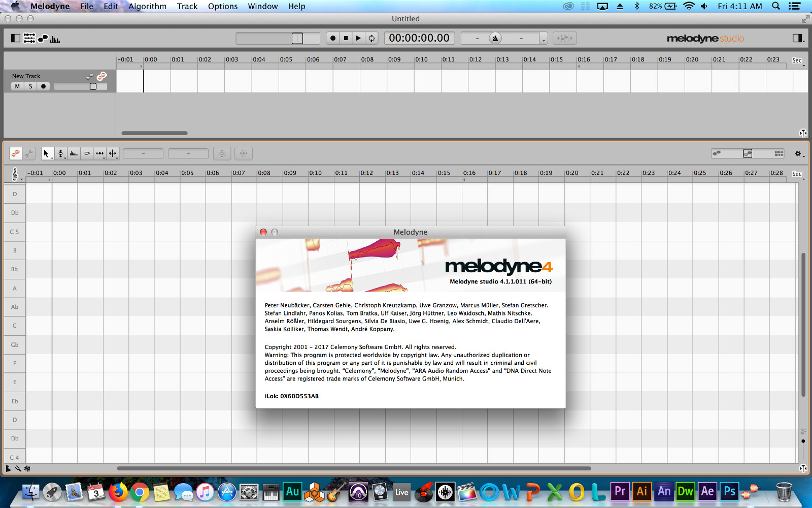Click the 00:00:00.00 time position display
The width and height of the screenshot is (812, 508).
[419, 38]
